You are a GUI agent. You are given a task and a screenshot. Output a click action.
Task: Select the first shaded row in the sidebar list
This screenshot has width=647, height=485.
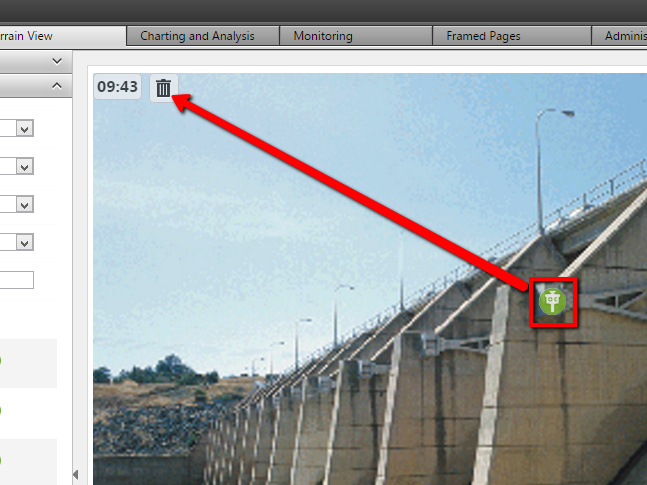click(x=28, y=364)
